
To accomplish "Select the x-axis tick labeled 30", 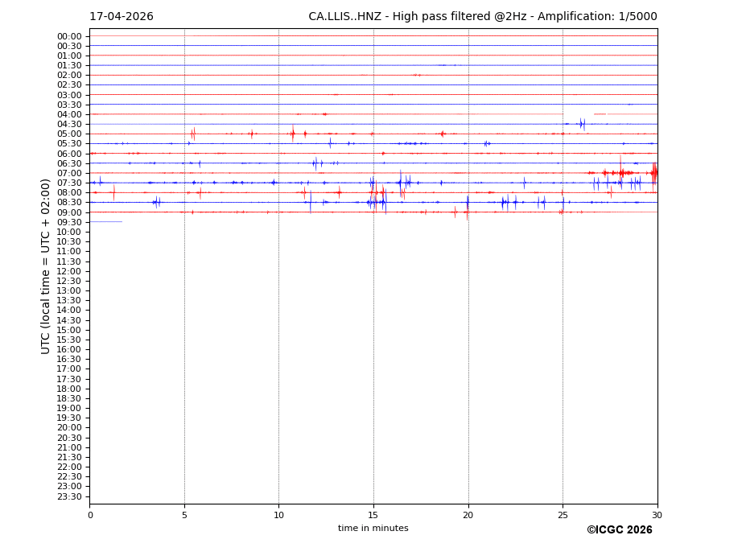I will point(657,515).
